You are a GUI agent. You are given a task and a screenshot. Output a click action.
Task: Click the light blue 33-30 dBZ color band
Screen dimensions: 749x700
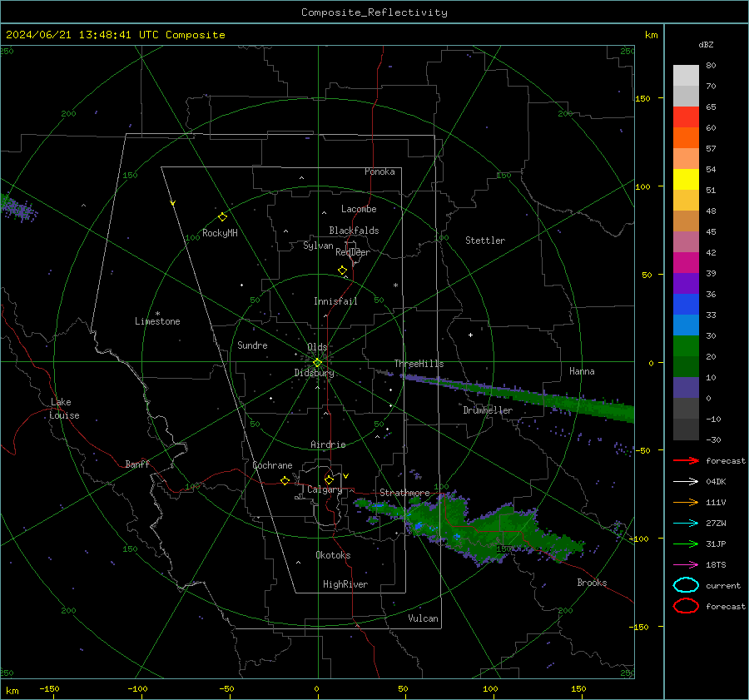(x=686, y=325)
